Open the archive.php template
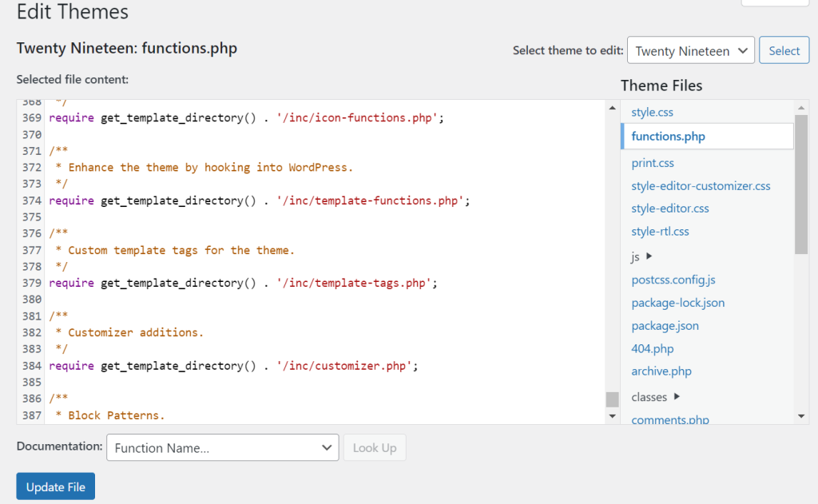The height and width of the screenshot is (504, 818). coord(661,371)
